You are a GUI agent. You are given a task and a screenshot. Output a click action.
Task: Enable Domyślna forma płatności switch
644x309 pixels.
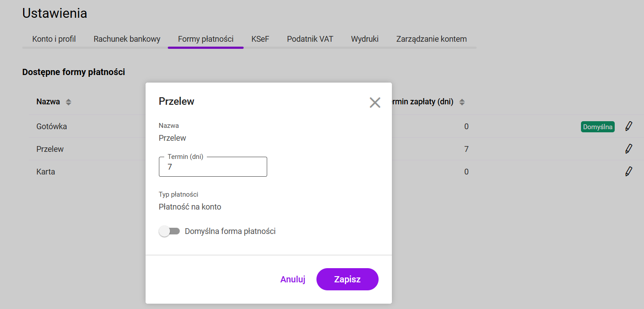pos(169,231)
